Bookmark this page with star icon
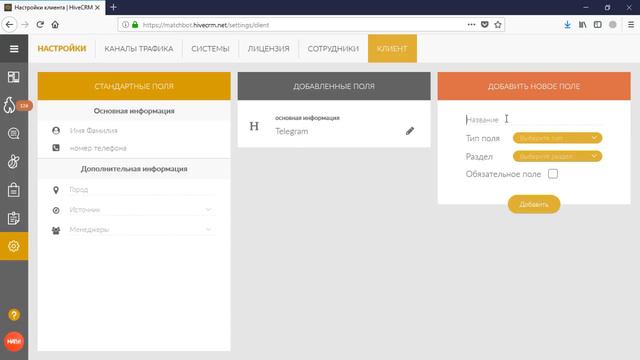This screenshot has height=360, width=640. click(x=498, y=24)
